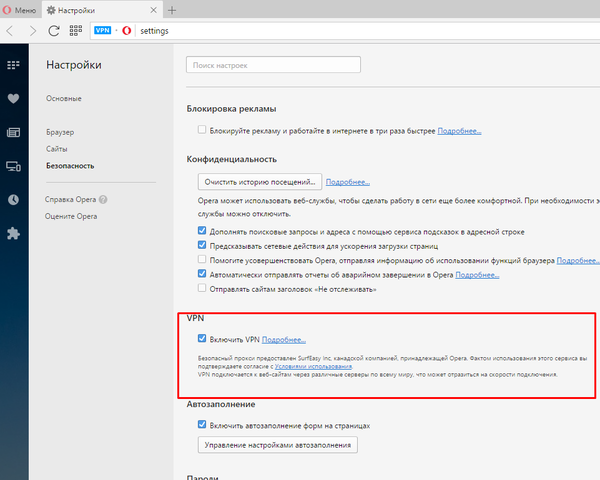
Task: Click Очистить историю посещений button
Action: (260, 182)
